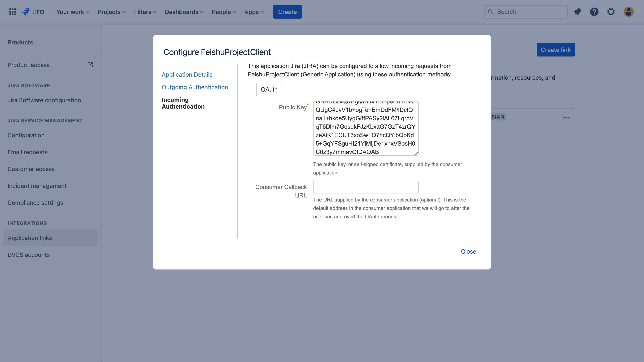Click the JIRA SERVICE MANAGEMENT section heading
The height and width of the screenshot is (362, 644).
coord(45,120)
